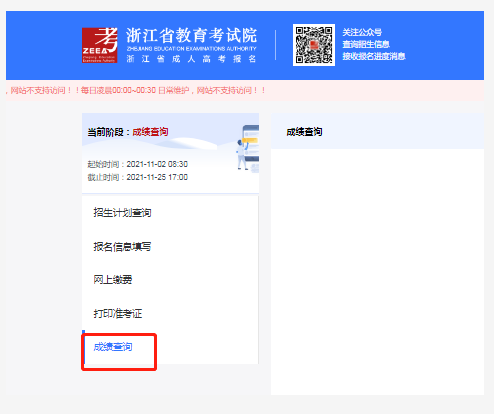Click the red 成绩查询 current stage label
The image size is (494, 414).
[150, 132]
